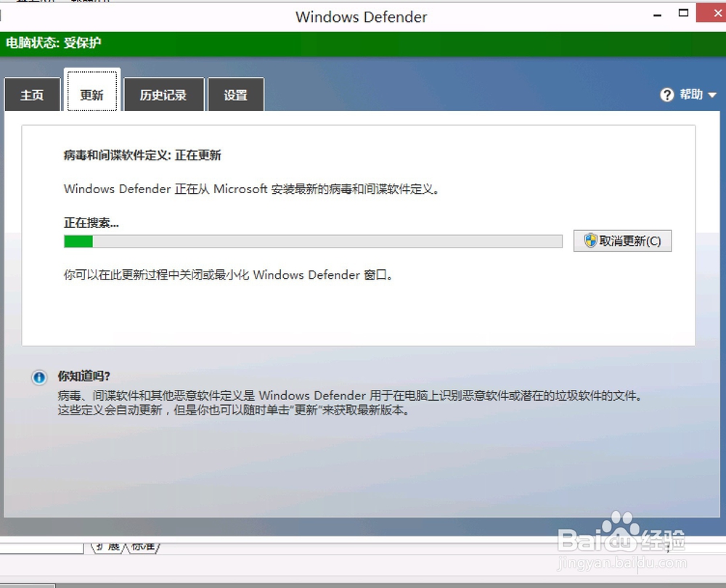Expand the 帮助 dropdown arrow
The image size is (726, 588).
pos(712,95)
